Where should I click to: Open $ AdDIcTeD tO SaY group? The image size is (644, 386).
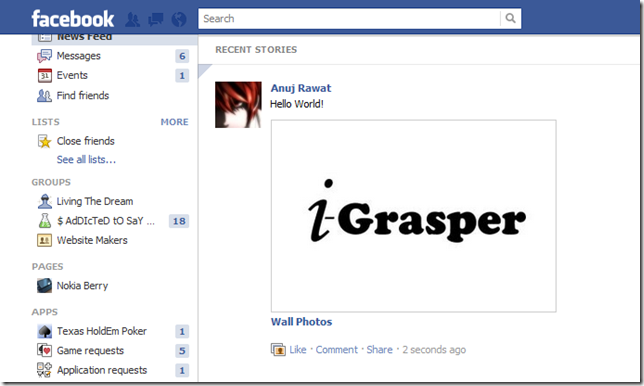point(106,221)
